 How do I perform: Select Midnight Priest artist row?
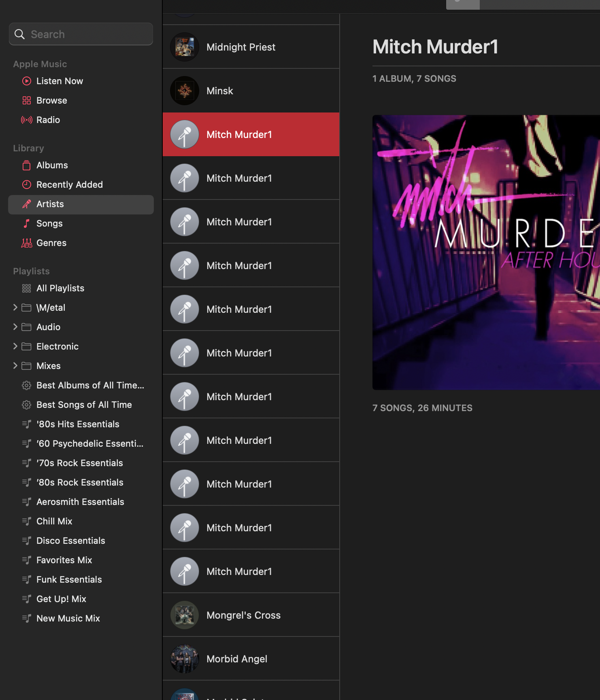[251, 47]
